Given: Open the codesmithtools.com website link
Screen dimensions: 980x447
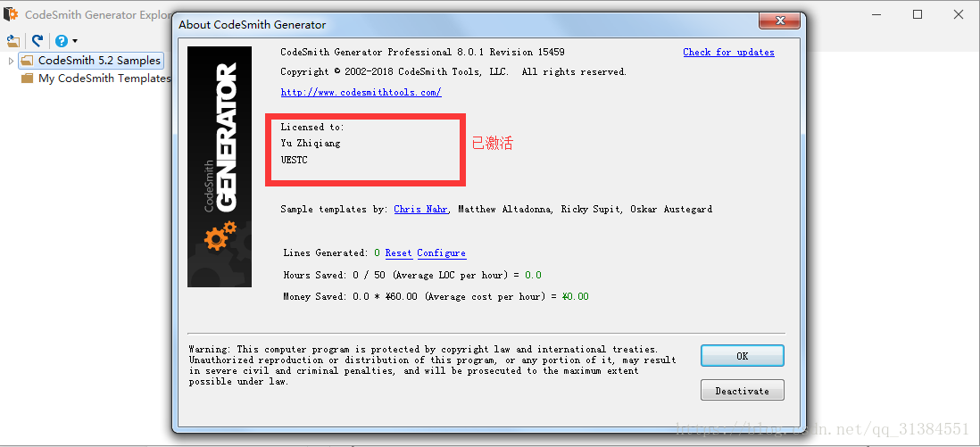Looking at the screenshot, I should [361, 92].
